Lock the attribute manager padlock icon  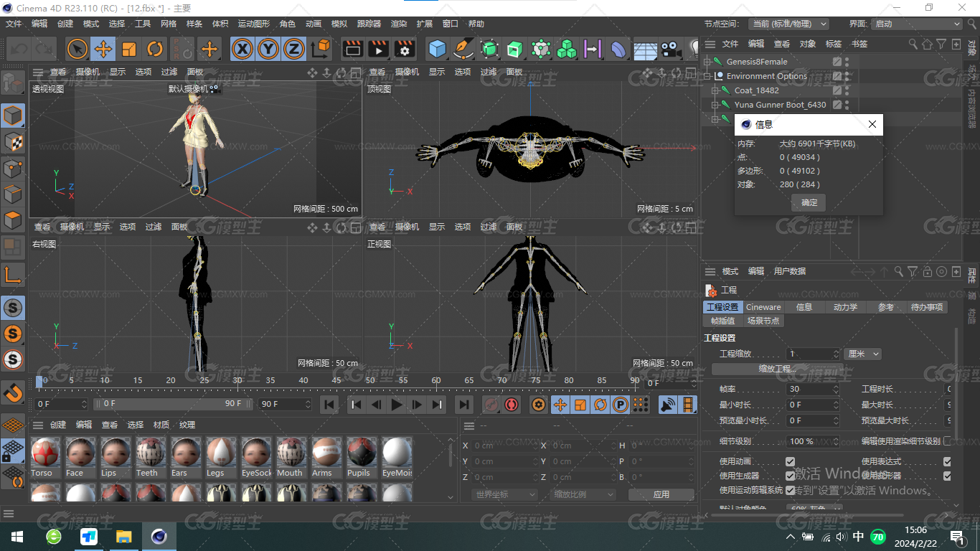coord(928,272)
